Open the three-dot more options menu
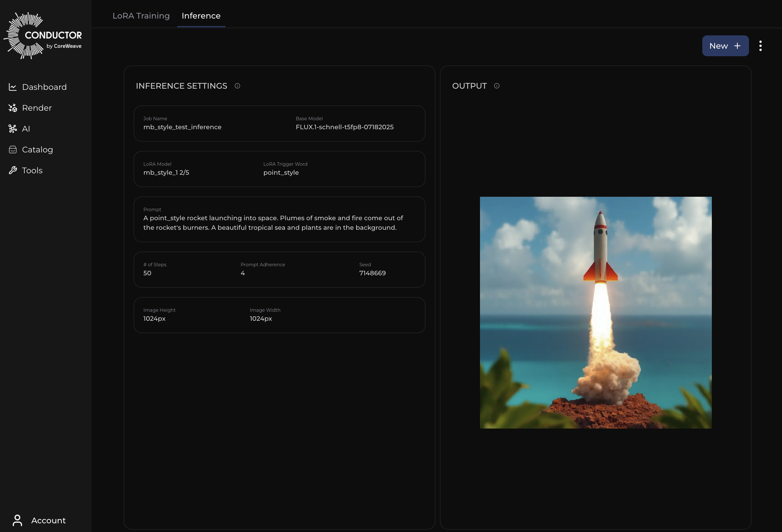 [x=760, y=46]
